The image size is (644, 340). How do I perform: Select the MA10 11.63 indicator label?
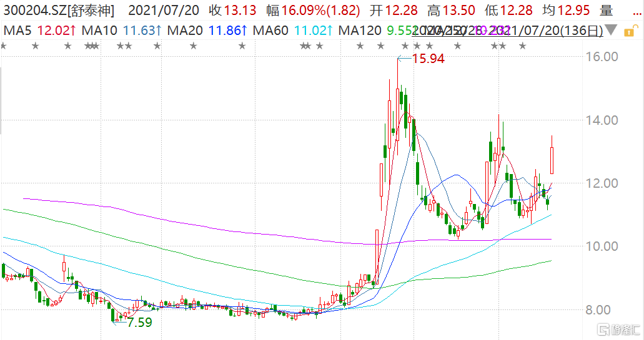(122, 31)
